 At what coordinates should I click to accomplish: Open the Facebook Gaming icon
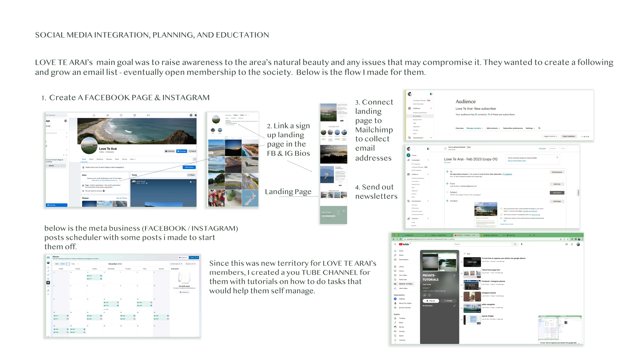(x=148, y=115)
